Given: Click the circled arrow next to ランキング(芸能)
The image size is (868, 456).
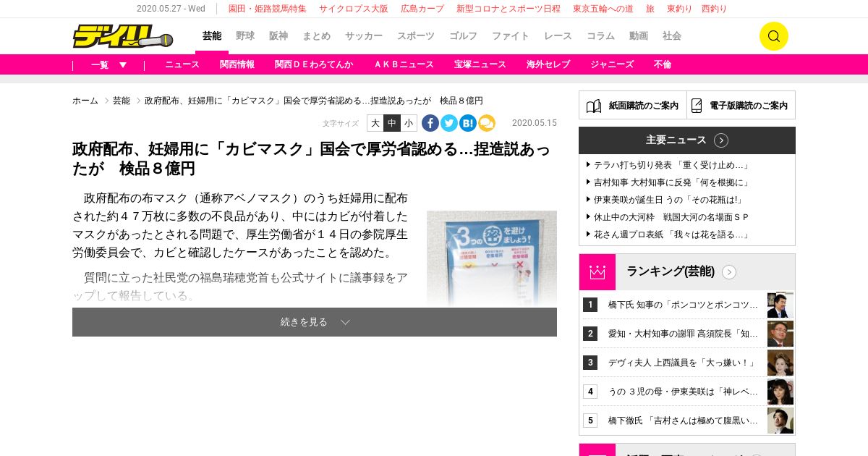Looking at the screenshot, I should pos(729,272).
